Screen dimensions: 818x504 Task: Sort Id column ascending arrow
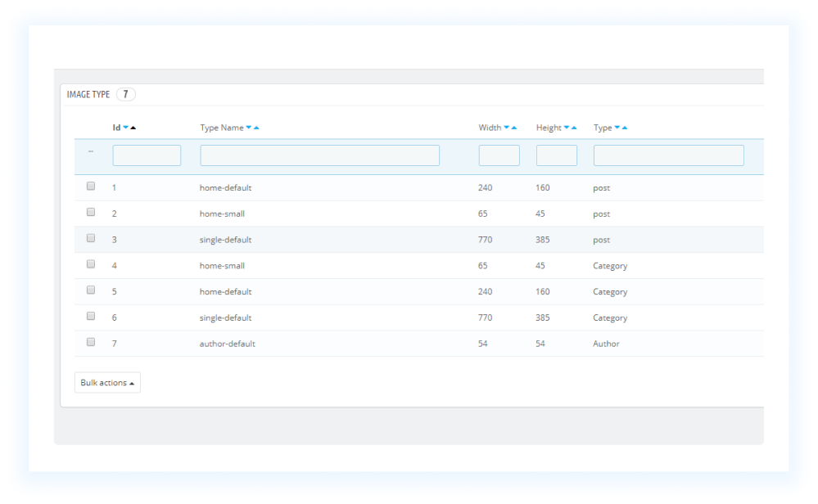coord(133,128)
